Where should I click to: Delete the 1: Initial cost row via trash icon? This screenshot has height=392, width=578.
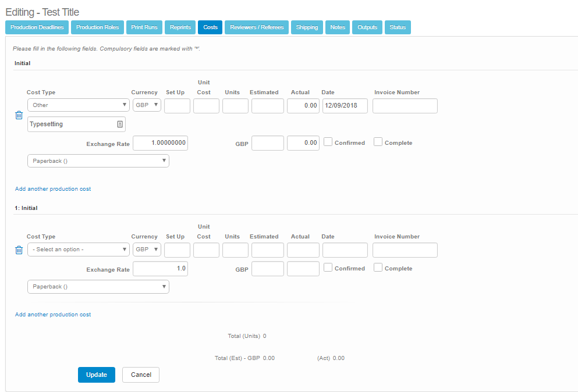(19, 250)
